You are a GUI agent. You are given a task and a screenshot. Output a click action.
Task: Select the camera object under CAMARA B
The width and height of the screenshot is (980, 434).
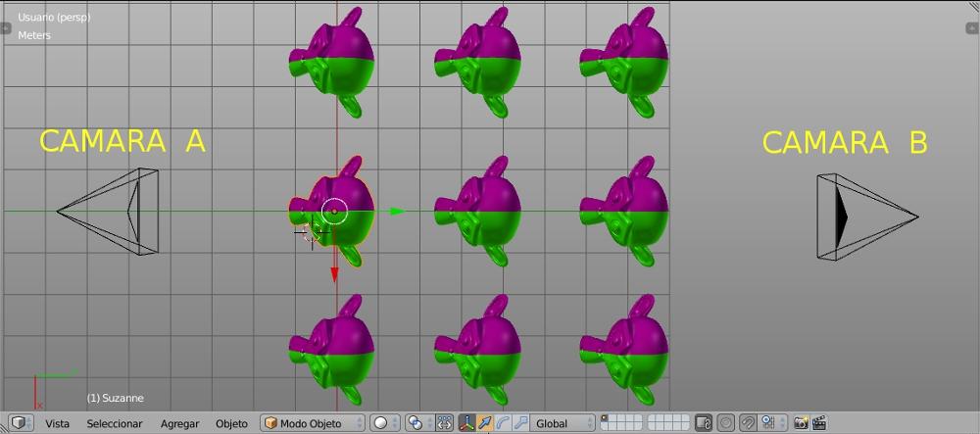[867, 217]
